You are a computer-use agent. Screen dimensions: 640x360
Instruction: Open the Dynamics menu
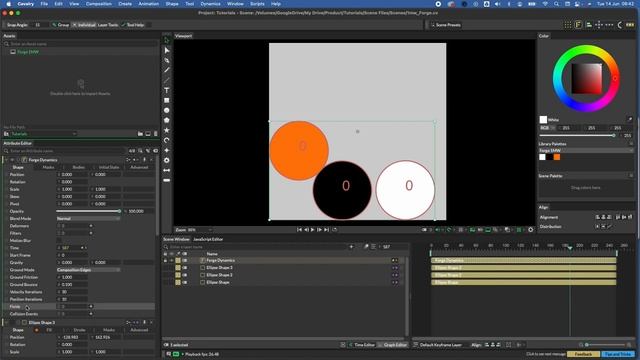210,4
